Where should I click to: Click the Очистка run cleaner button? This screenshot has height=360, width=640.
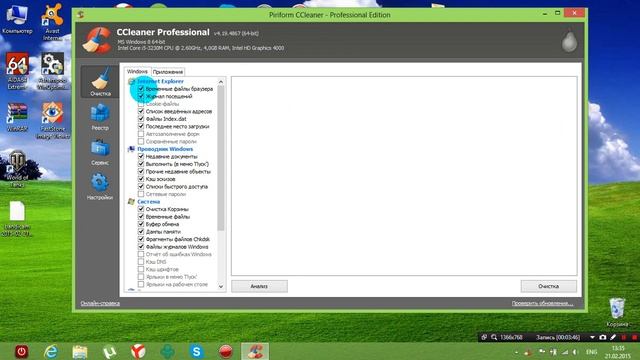[x=549, y=286]
